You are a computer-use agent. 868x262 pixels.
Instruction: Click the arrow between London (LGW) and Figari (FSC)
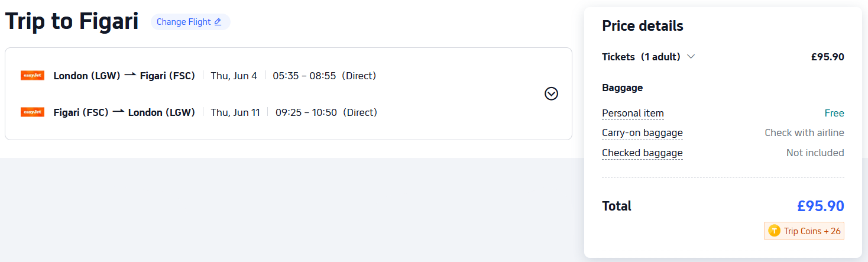pos(130,75)
